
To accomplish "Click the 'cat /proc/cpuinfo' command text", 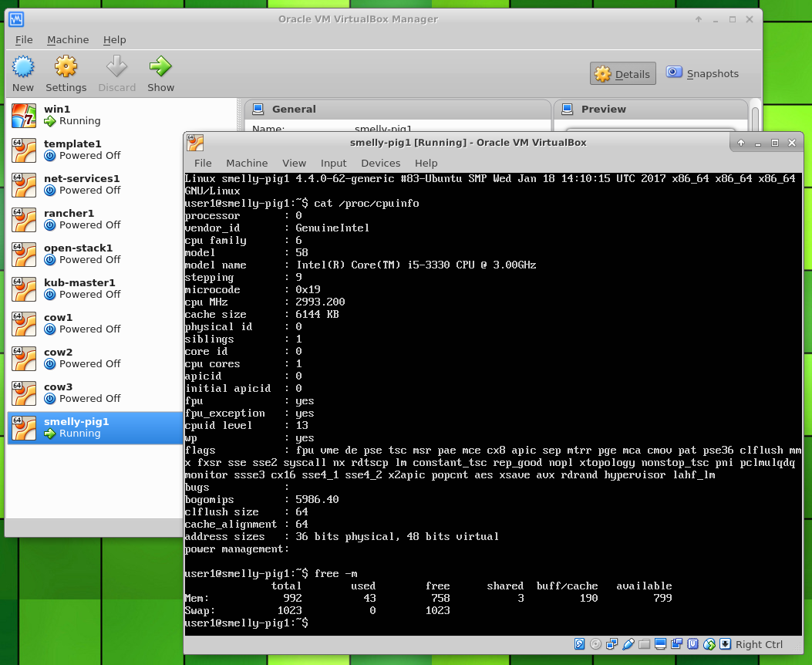I will point(366,204).
